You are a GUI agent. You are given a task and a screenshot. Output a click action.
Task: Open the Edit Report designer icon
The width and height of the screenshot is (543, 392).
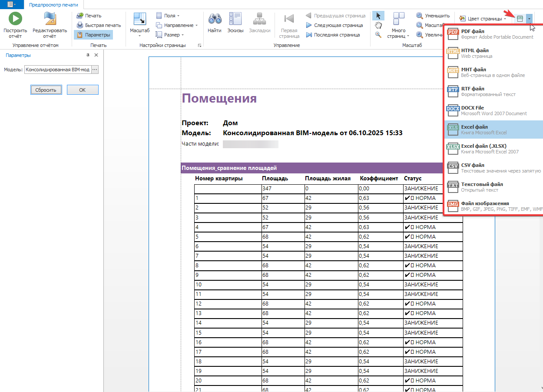pos(50,19)
